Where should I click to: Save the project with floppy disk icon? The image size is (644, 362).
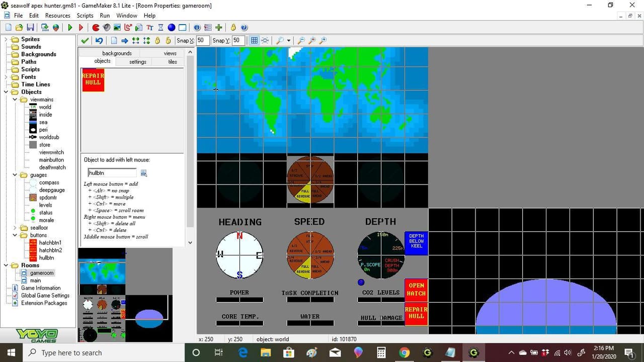(30, 28)
